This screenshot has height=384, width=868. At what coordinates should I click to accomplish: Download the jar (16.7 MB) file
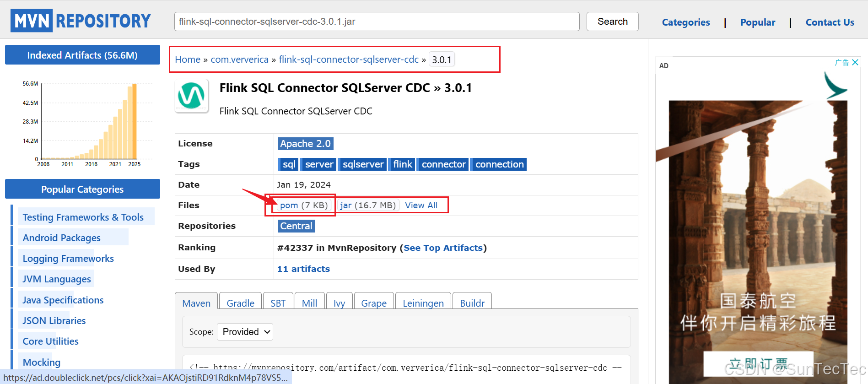pyautogui.click(x=368, y=206)
